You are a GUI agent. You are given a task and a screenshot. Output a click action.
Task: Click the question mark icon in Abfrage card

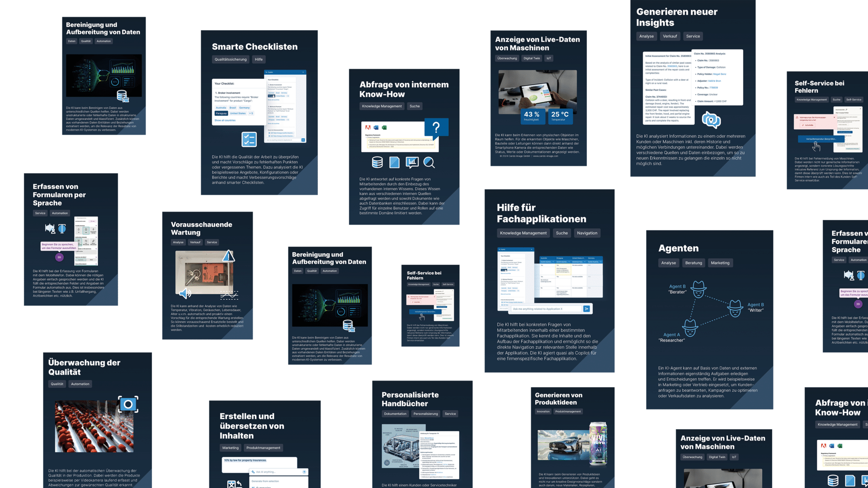pos(436,128)
